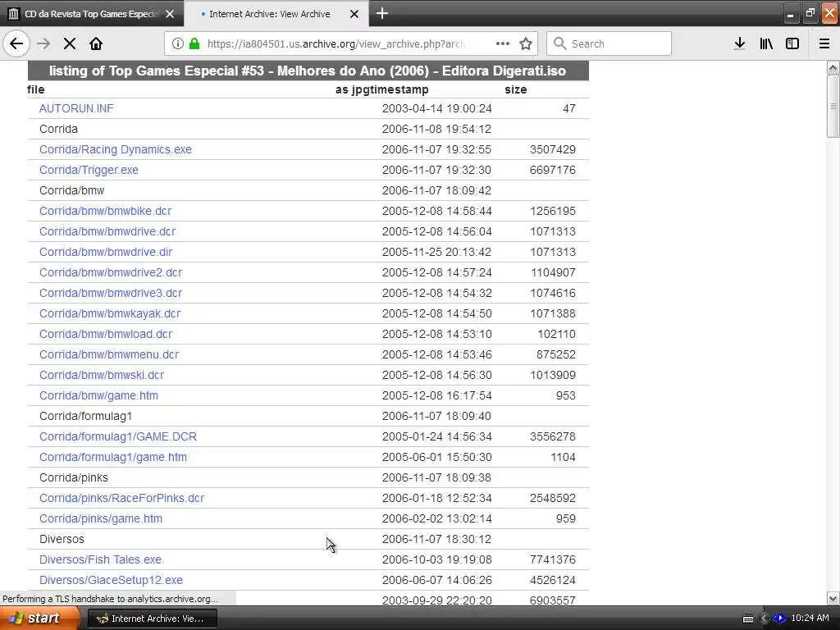Show site information icon in address bar

pyautogui.click(x=177, y=43)
